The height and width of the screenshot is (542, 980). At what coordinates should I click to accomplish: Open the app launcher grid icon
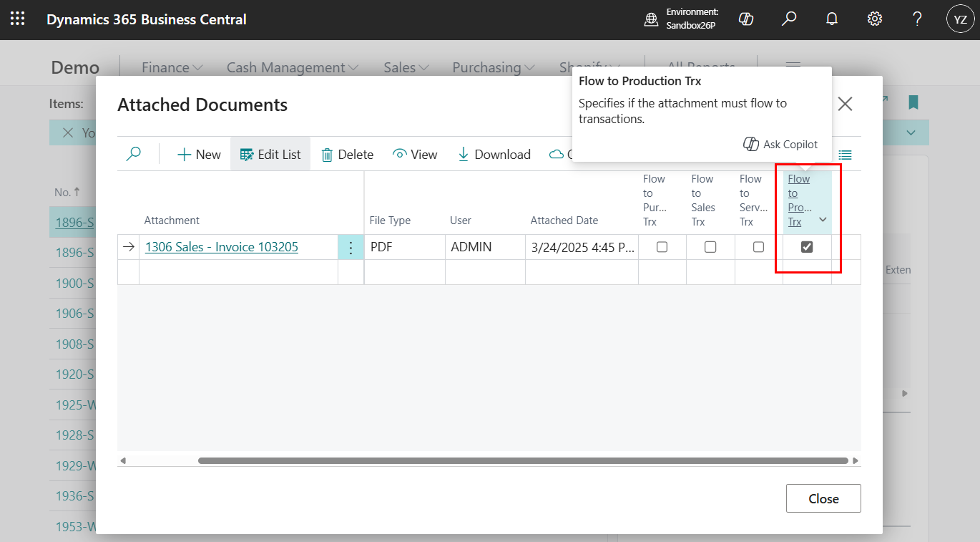17,19
